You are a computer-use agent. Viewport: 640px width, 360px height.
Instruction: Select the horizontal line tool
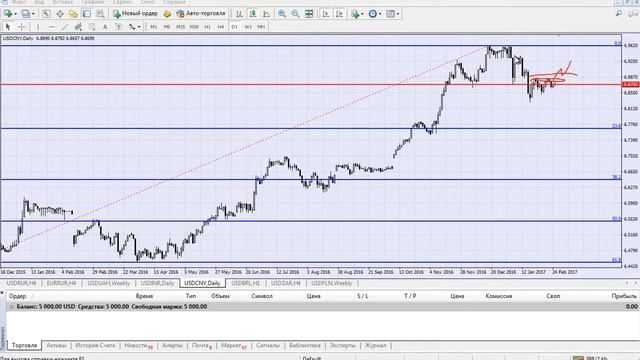point(51,27)
